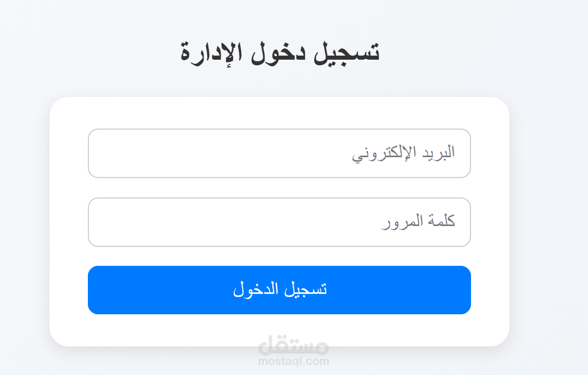Click the word دخول in the heading
The width and height of the screenshot is (588, 375).
[277, 52]
